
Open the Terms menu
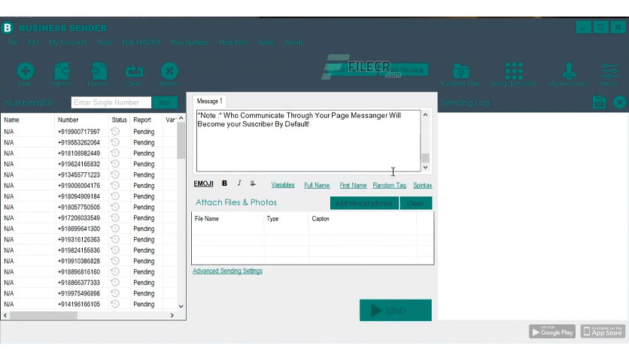[266, 42]
